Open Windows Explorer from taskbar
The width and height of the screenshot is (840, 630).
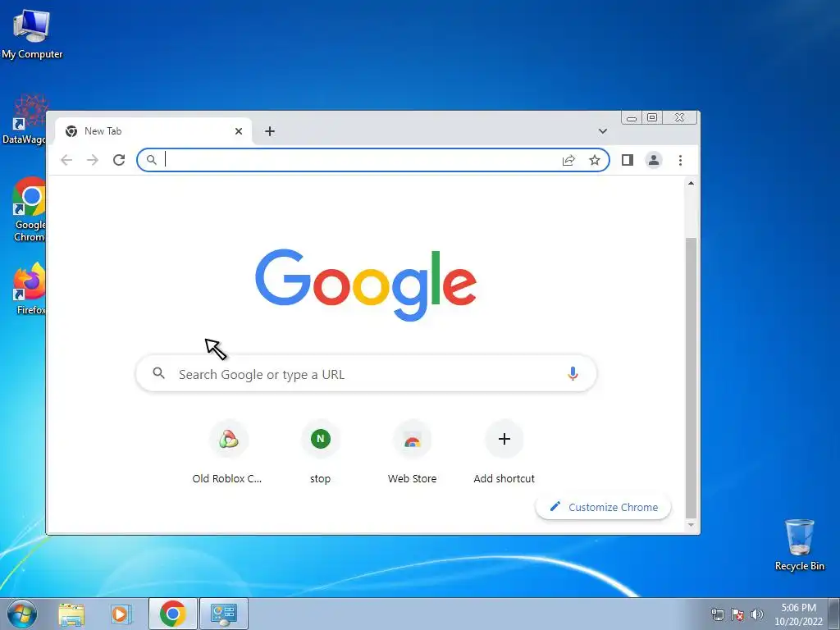point(71,614)
